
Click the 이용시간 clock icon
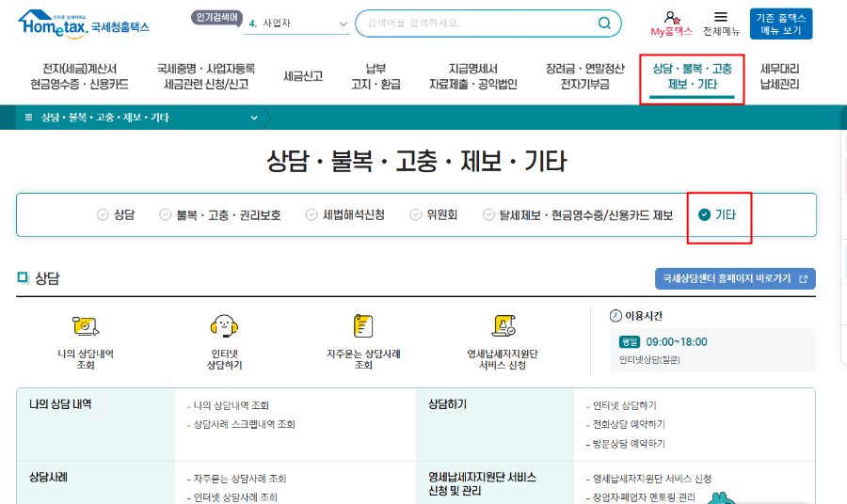[x=615, y=316]
